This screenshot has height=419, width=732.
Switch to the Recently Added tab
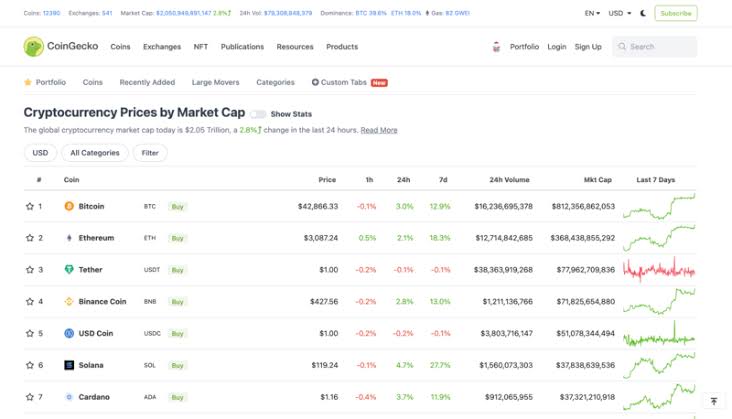[x=147, y=82]
